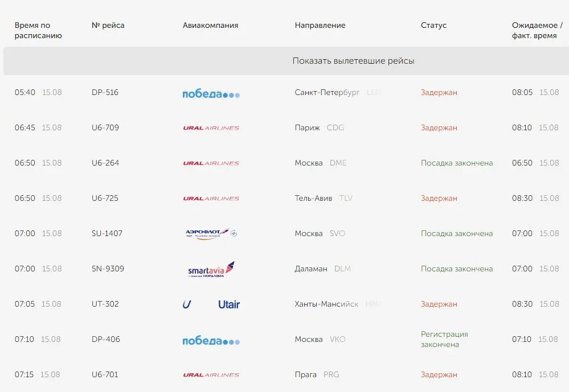
Task: Click the Smartavia logo for 5N-9309
Action: (211, 269)
